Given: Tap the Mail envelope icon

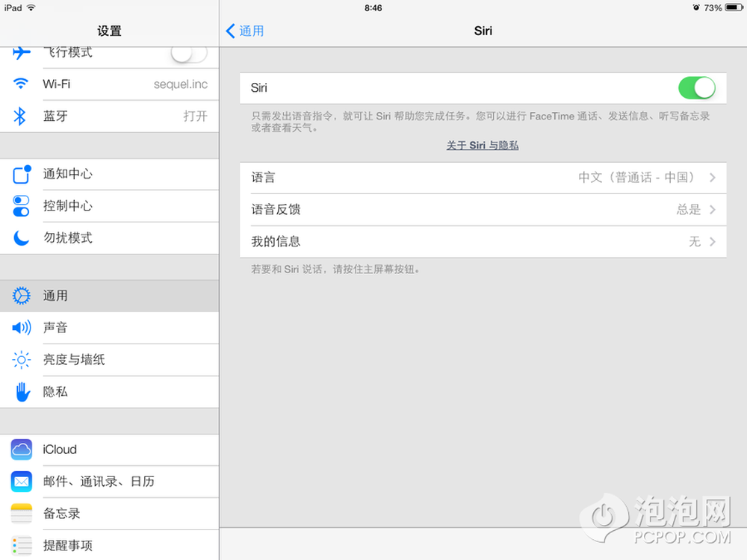Looking at the screenshot, I should pos(22,482).
